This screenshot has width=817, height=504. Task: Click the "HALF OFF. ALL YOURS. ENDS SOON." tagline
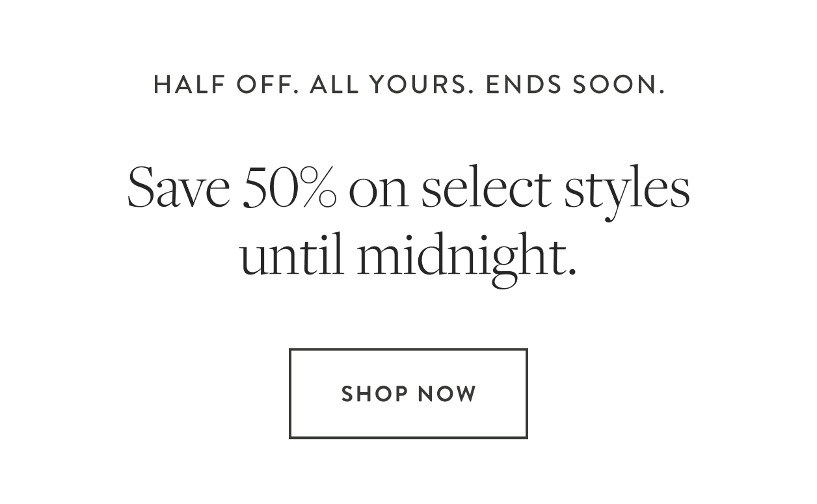pyautogui.click(x=408, y=84)
